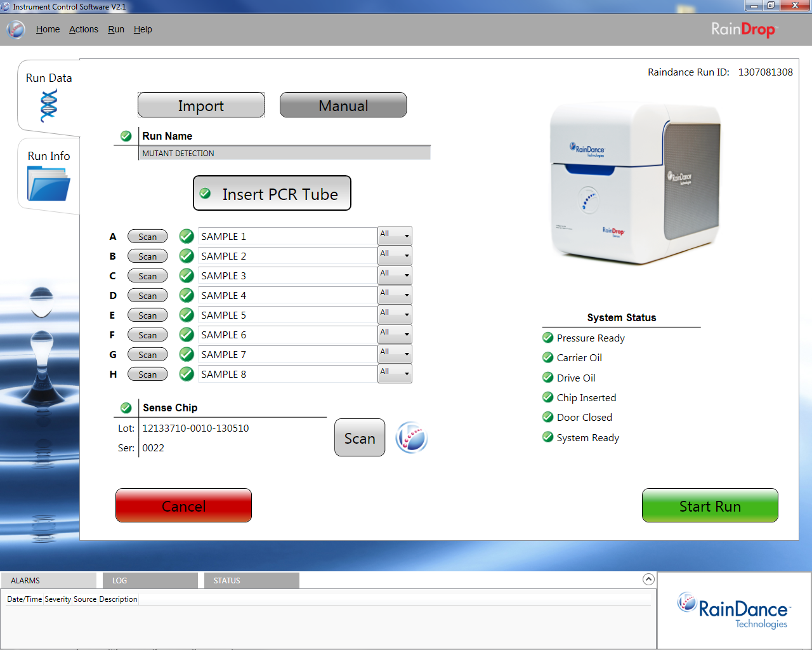The height and width of the screenshot is (650, 812).
Task: Click the System Ready status check icon
Action: click(548, 437)
